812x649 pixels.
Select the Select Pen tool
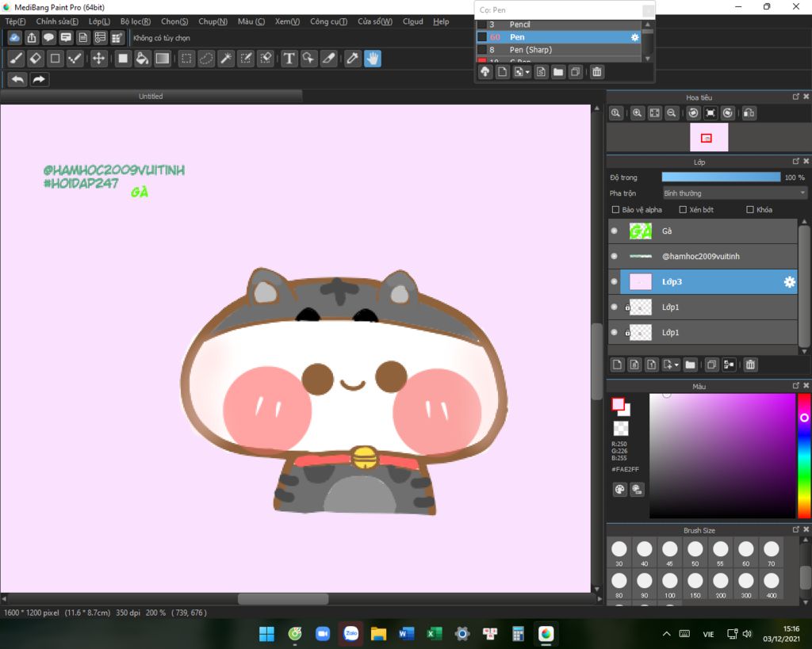pos(246,59)
